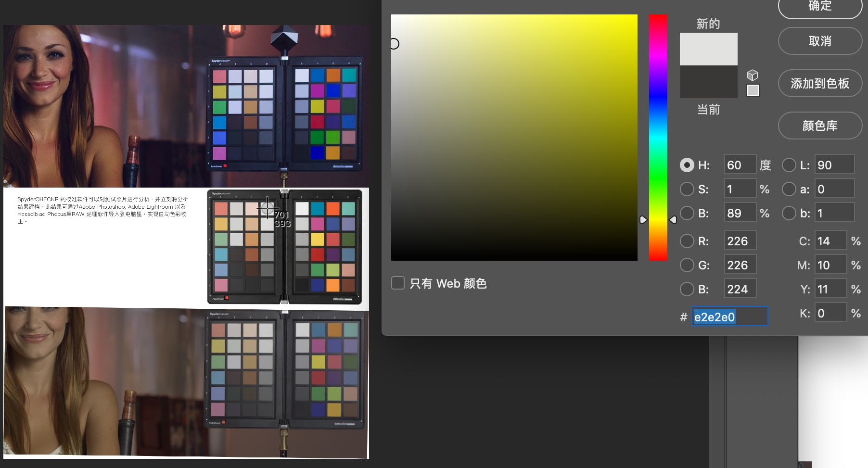Click the web-safe warning cube icon
The height and width of the screenshot is (468, 868).
click(x=753, y=75)
